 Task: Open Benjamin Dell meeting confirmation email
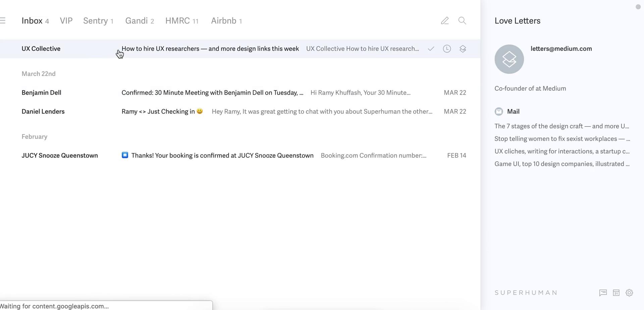click(x=240, y=93)
